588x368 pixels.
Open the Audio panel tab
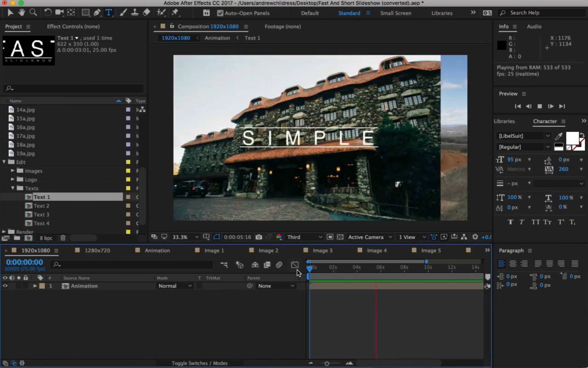(534, 26)
